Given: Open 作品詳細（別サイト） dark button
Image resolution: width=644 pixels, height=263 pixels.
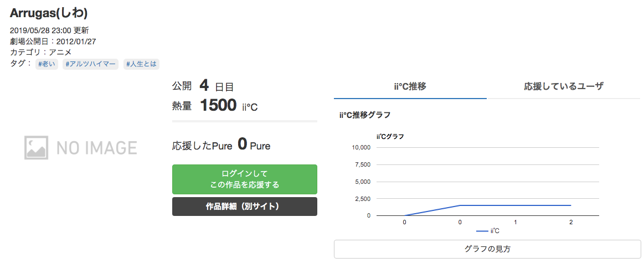Looking at the screenshot, I should (244, 207).
